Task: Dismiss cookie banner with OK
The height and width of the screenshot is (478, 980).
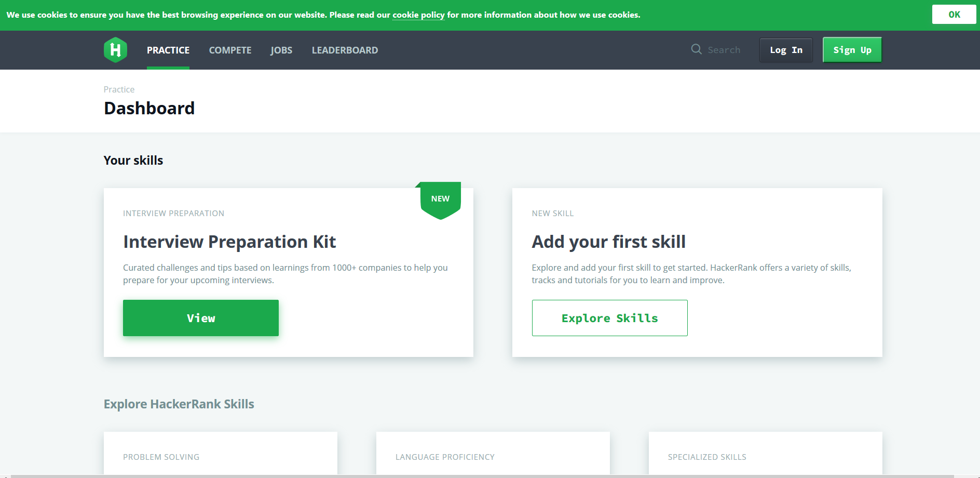Action: point(954,15)
